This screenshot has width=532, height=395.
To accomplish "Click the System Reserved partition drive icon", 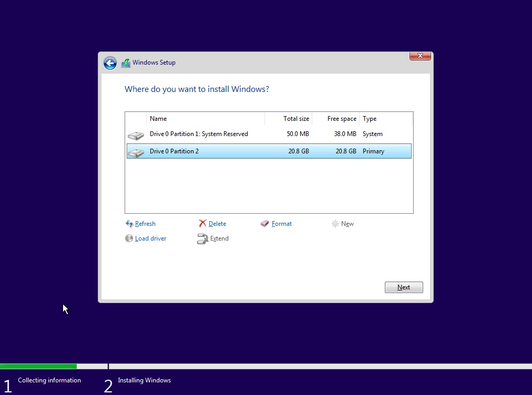I will click(x=136, y=134).
